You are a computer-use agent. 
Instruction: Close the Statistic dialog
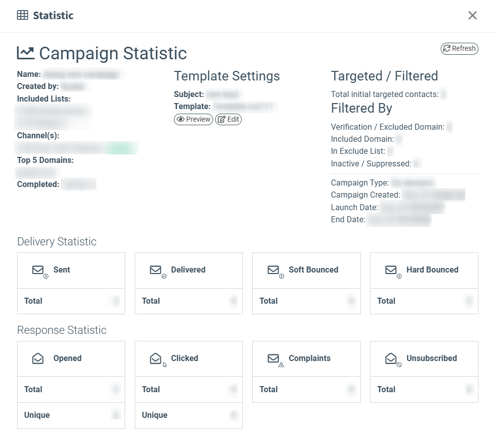[x=472, y=15]
